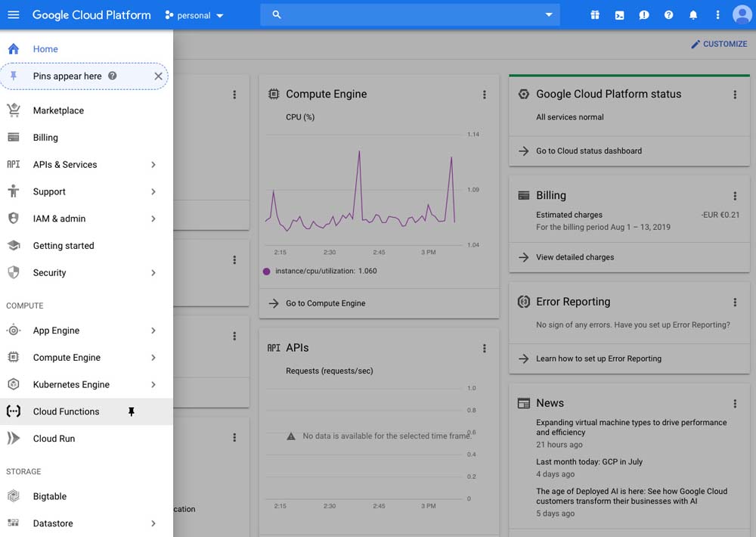Open the 'personal' project selector dropdown
The image size is (756, 537).
[x=195, y=15]
